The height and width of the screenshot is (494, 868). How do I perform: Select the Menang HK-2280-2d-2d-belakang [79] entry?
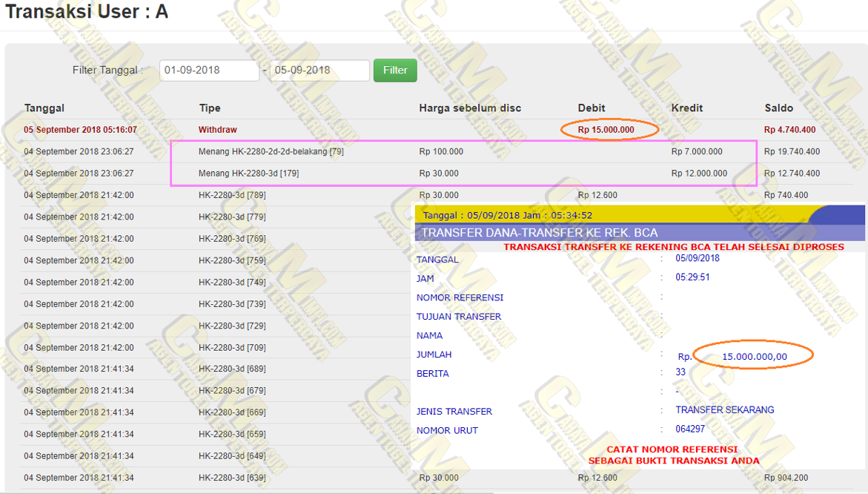(x=271, y=151)
